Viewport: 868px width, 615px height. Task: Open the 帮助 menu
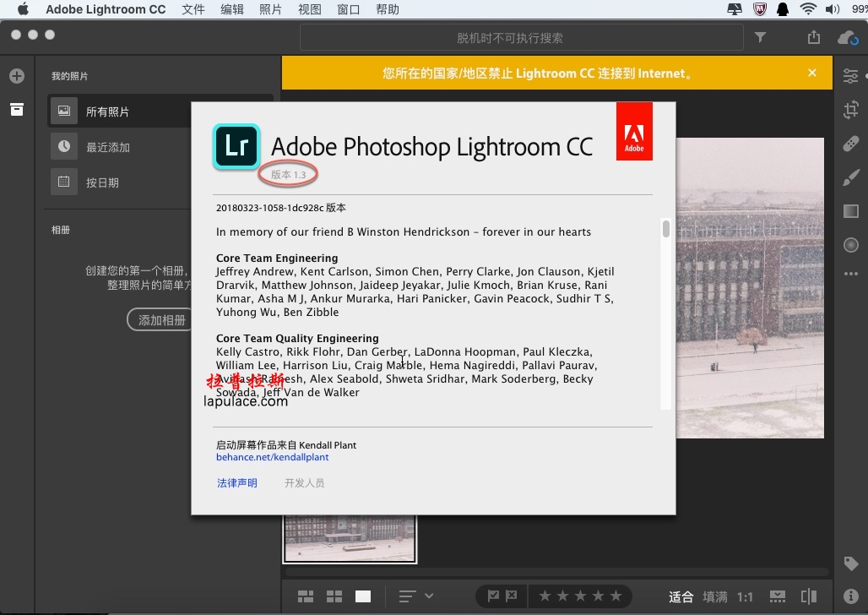(x=387, y=9)
